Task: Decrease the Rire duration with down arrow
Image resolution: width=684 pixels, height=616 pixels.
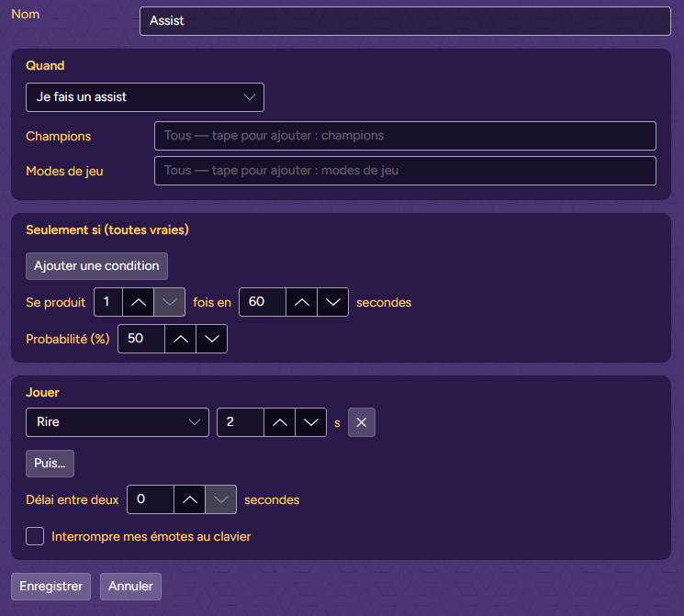Action: pos(310,422)
